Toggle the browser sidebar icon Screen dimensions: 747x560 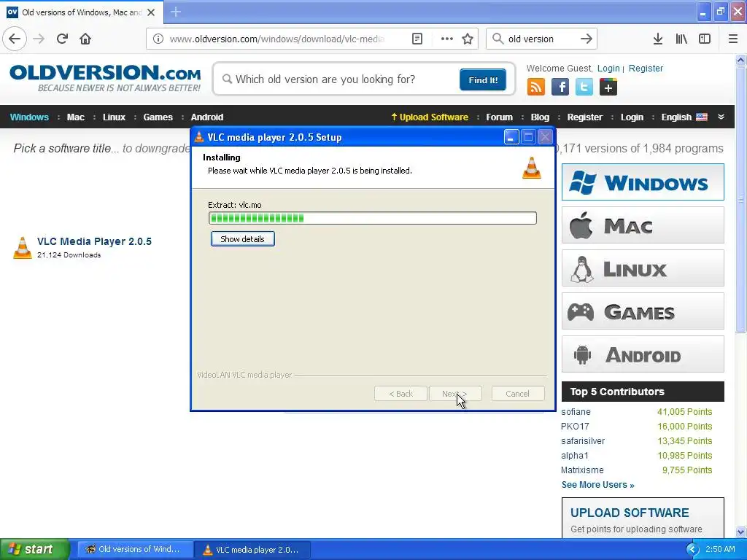click(705, 39)
